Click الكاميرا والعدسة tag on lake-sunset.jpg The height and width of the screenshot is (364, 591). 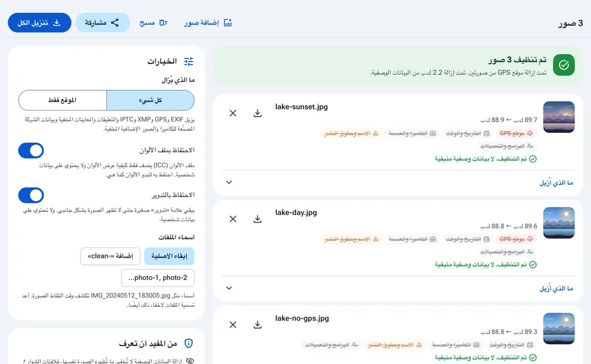pyautogui.click(x=412, y=133)
